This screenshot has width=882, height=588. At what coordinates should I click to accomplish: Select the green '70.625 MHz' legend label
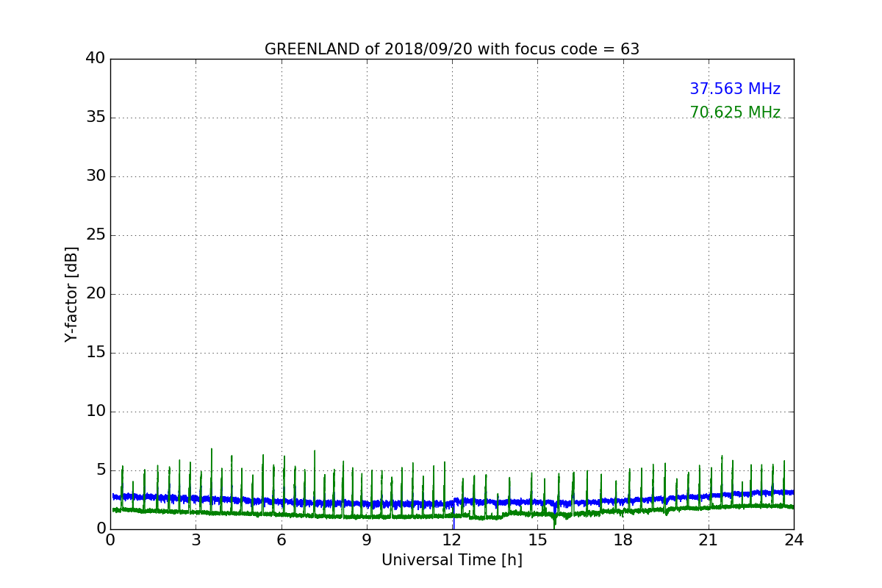[735, 112]
